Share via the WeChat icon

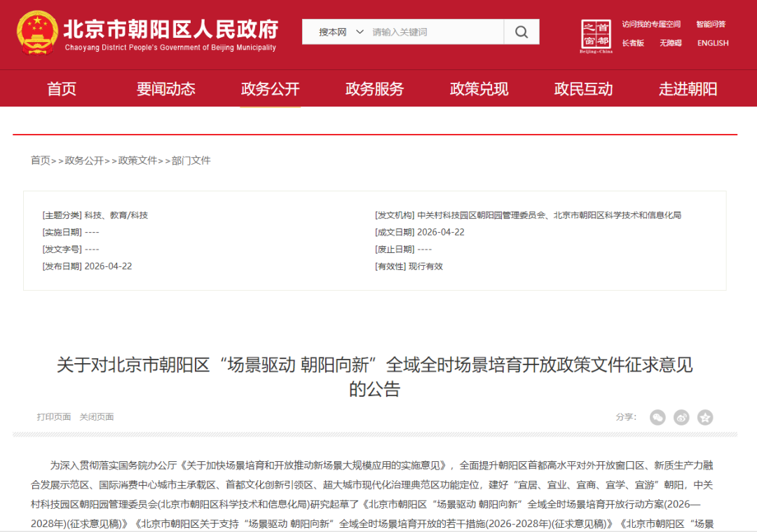tap(657, 417)
